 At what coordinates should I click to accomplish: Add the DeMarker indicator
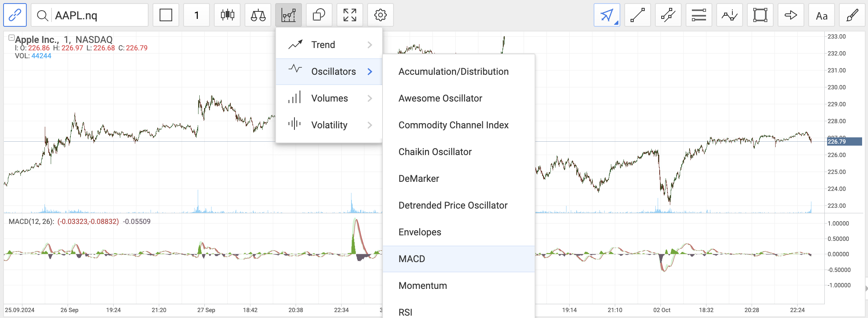tap(459, 179)
